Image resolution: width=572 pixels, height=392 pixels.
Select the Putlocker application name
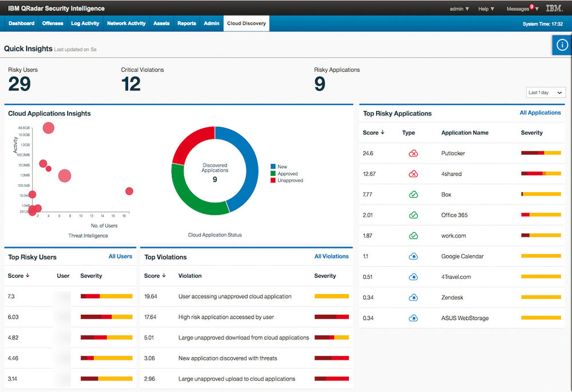point(453,153)
